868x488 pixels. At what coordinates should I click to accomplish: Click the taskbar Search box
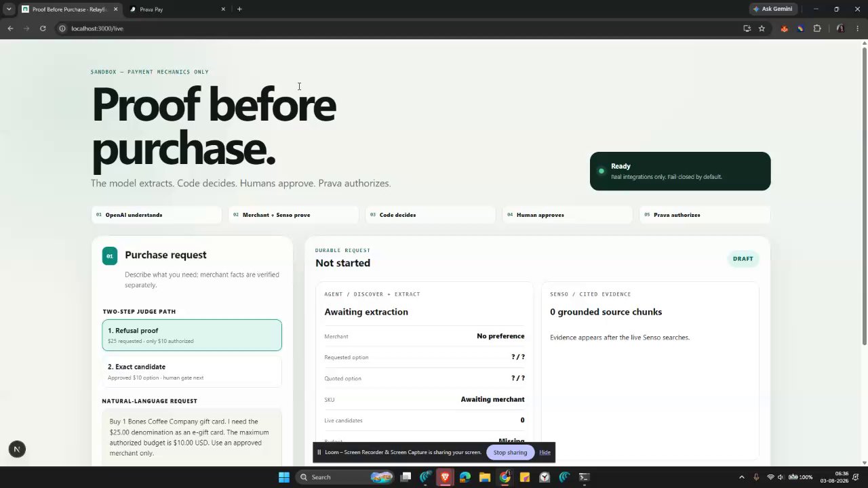[x=345, y=477]
